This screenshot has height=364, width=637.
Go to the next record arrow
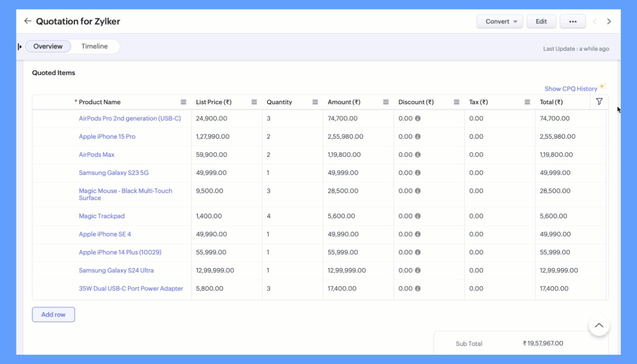click(x=609, y=21)
